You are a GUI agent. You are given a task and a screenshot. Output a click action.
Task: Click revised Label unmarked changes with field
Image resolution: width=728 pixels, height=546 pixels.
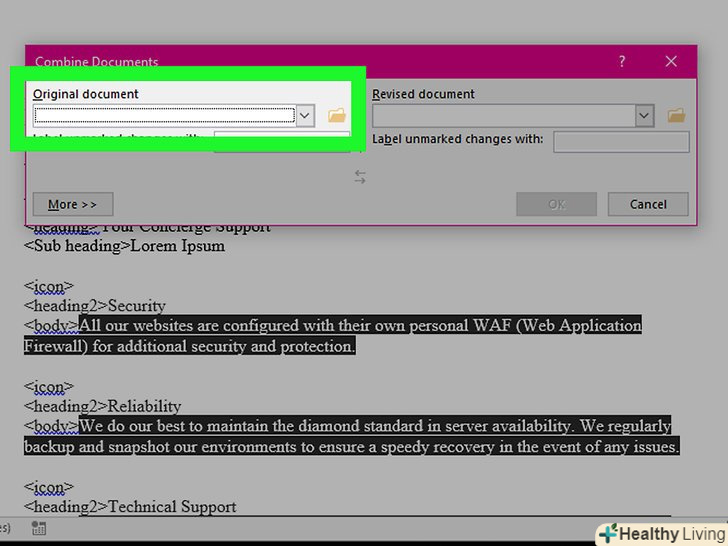[621, 142]
